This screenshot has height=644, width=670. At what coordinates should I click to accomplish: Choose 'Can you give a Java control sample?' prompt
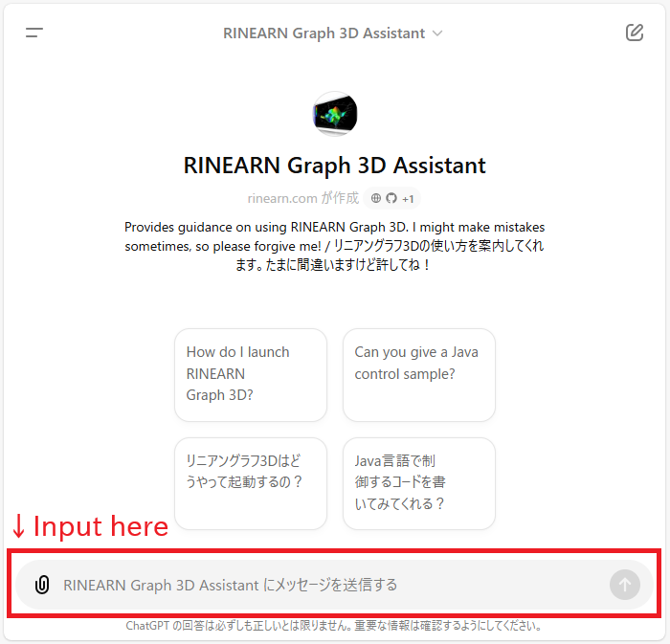click(419, 375)
